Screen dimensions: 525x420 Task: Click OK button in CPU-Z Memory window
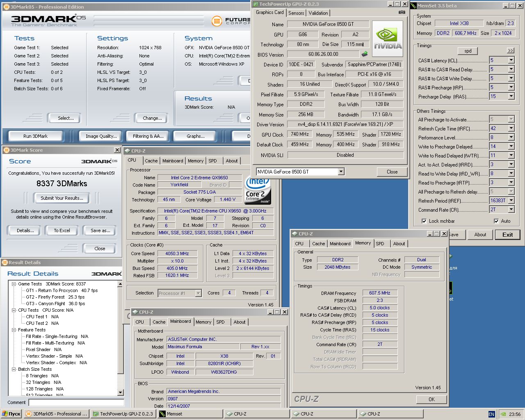431,399
